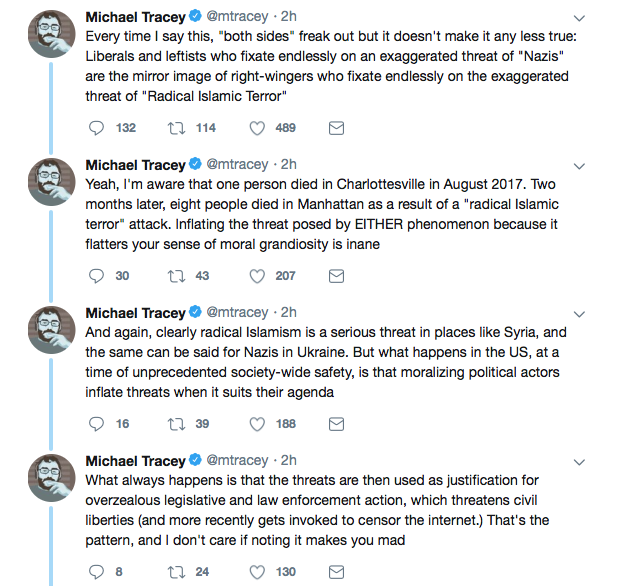Click the @mtracey handle on last tweet
Screen dimensions: 626x586
coord(237,461)
